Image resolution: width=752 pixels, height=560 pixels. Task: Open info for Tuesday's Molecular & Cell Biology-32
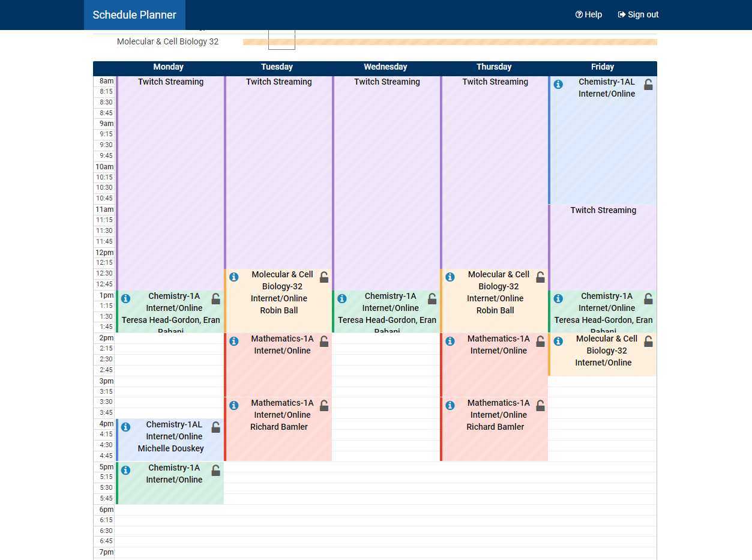click(233, 277)
